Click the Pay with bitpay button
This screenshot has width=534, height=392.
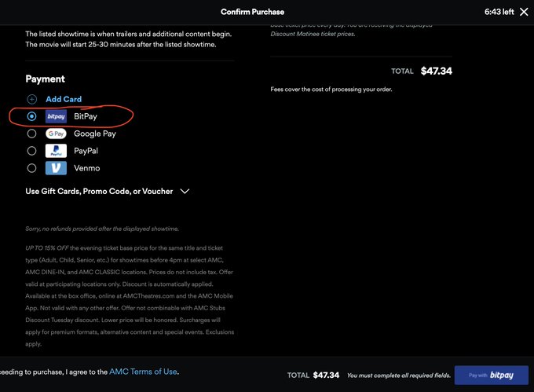[x=491, y=375]
